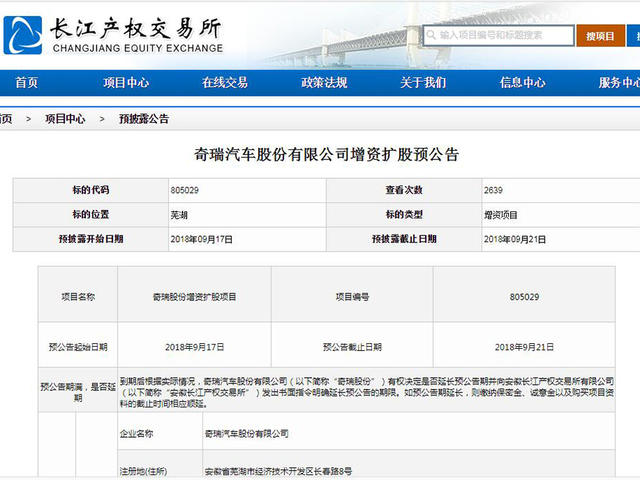
Task: Click the extension-terms paragraph starting 到期后根据实际情况
Action: pos(367,392)
